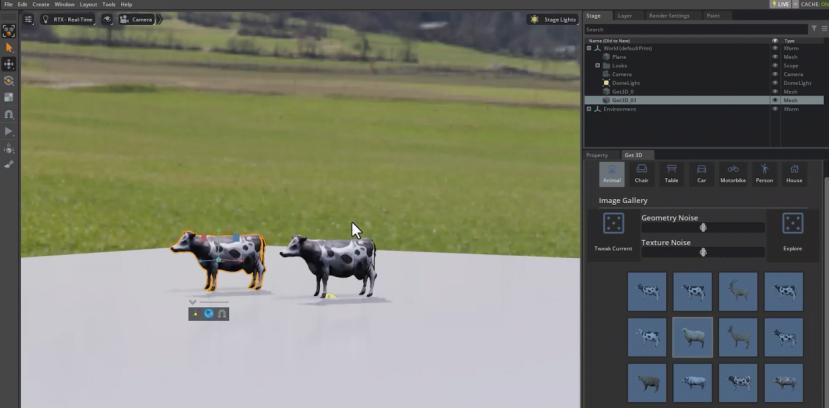830x408 pixels.
Task: Click the Texture Noise slider handle
Action: tap(703, 252)
